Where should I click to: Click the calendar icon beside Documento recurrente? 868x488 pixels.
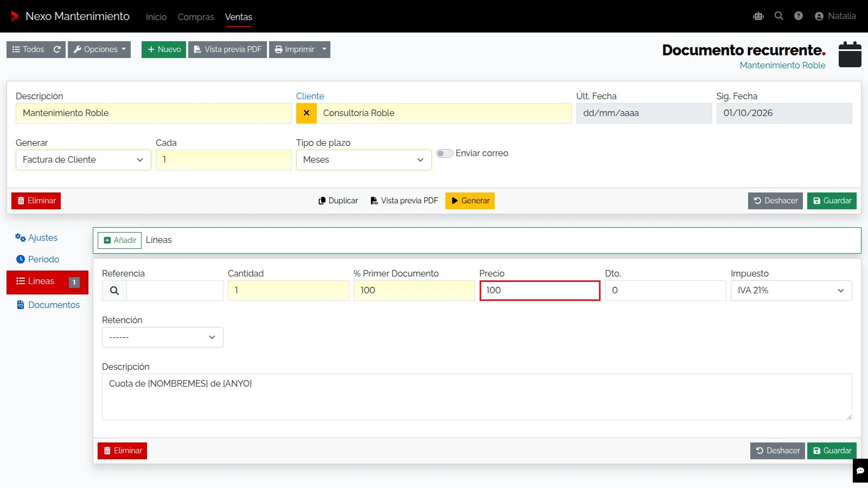coord(850,54)
